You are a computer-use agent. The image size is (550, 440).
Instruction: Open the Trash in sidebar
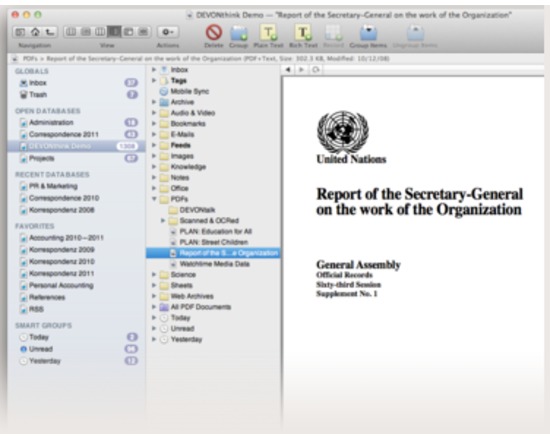(x=77, y=95)
